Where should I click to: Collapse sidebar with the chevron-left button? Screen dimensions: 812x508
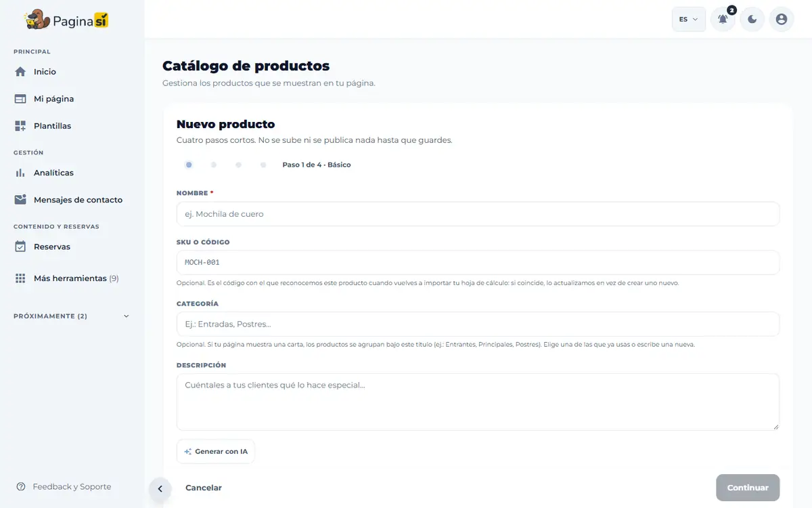(x=160, y=488)
